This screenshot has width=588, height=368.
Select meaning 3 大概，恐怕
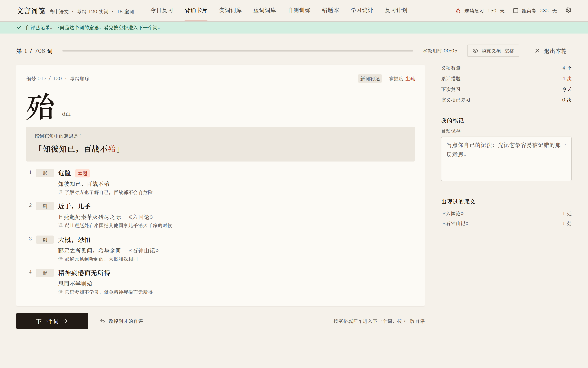74,239
